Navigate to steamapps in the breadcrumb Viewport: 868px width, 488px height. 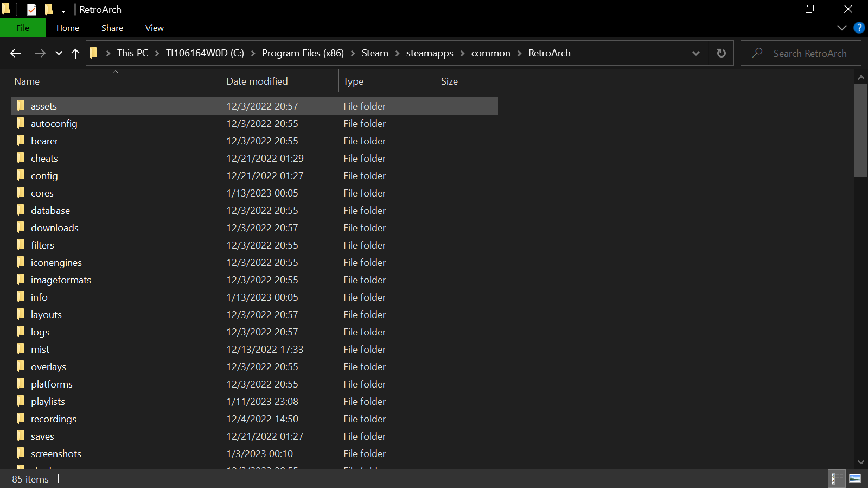point(429,53)
